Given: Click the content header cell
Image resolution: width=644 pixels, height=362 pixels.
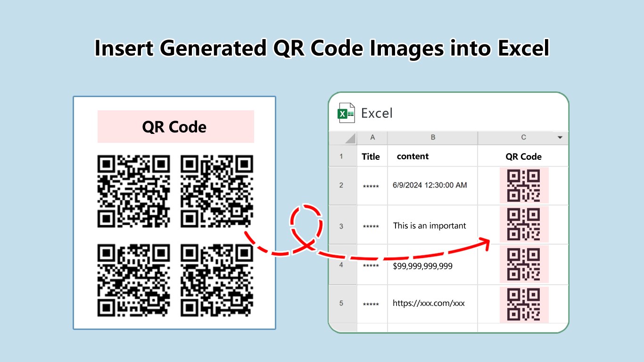Looking at the screenshot, I should (x=433, y=156).
